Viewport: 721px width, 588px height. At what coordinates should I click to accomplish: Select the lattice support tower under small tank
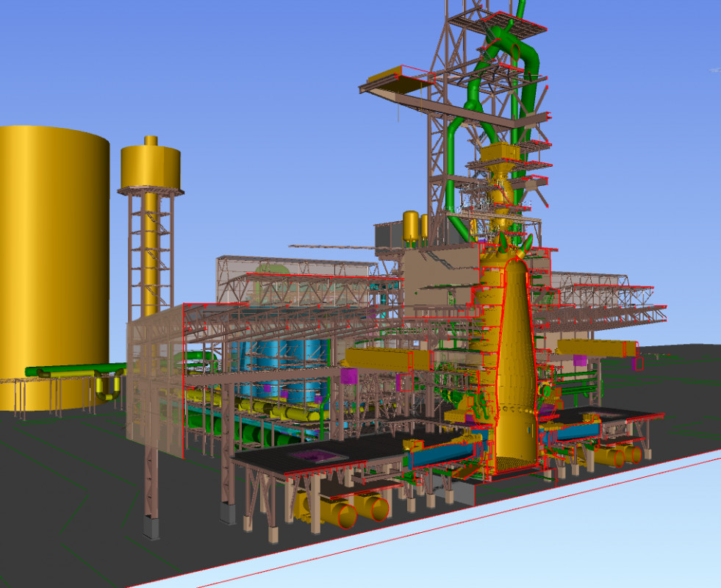[x=150, y=250]
